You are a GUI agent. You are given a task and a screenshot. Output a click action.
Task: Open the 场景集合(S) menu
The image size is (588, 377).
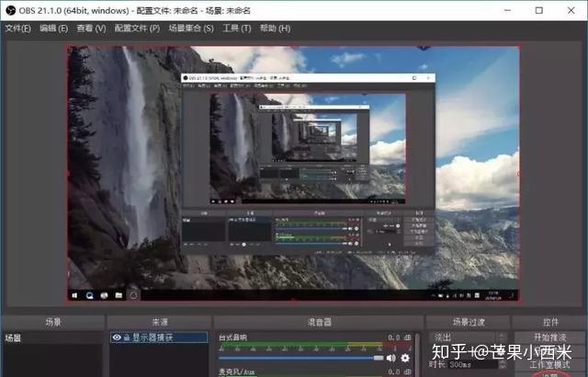(x=191, y=29)
